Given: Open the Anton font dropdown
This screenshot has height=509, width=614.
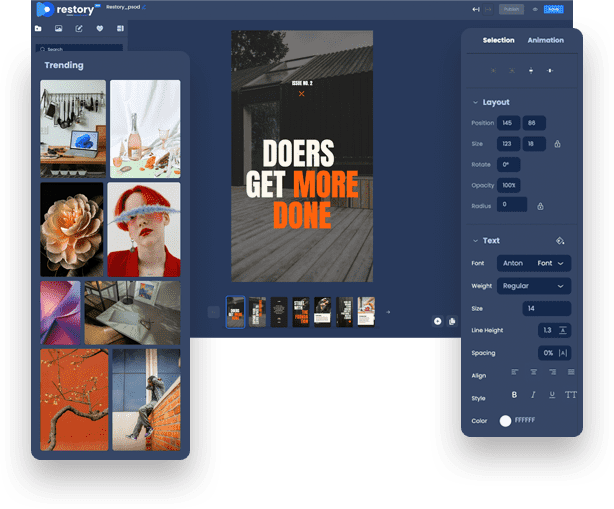Looking at the screenshot, I should [534, 263].
